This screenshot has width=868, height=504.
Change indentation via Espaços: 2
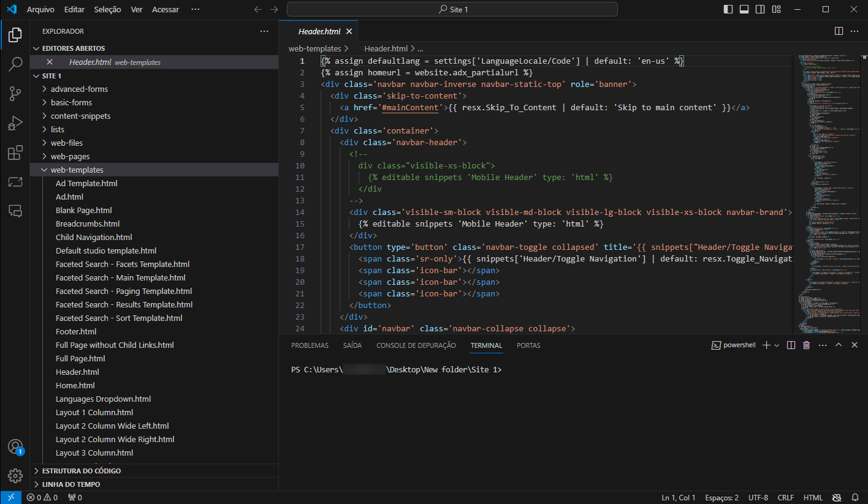[722, 497]
